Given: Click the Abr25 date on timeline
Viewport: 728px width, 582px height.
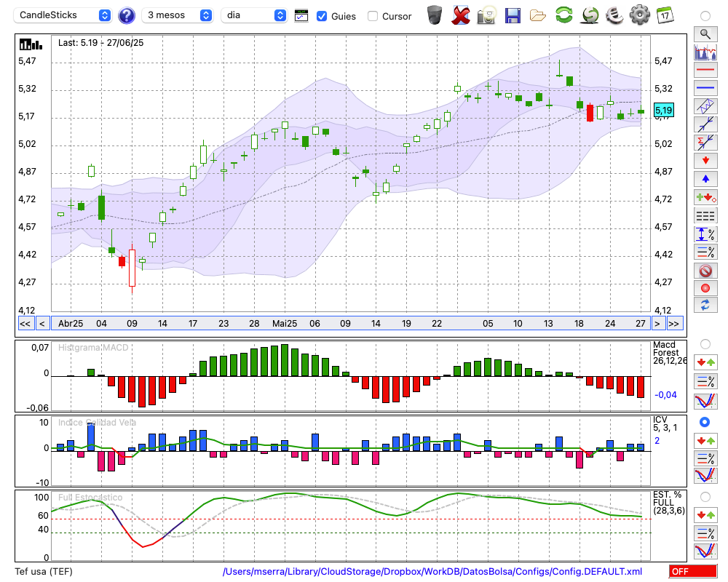Looking at the screenshot, I should (71, 324).
